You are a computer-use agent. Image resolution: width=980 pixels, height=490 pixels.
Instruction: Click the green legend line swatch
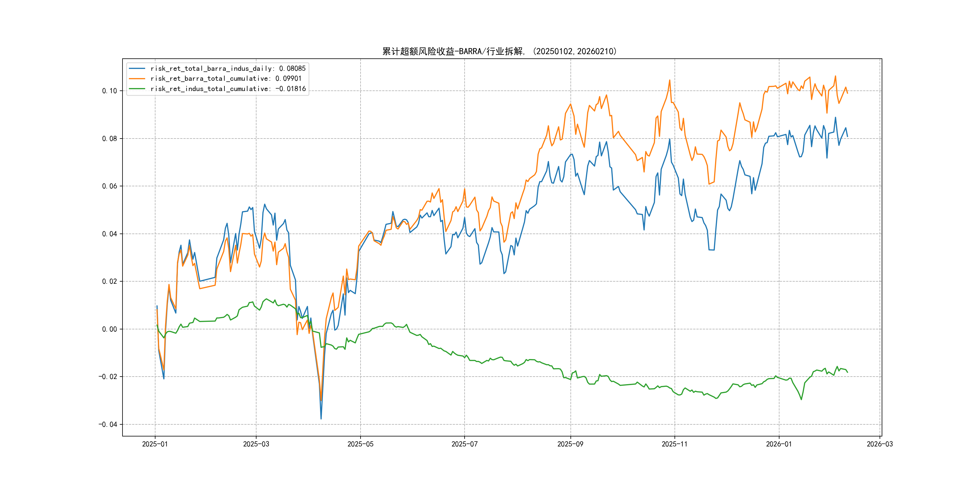click(137, 89)
